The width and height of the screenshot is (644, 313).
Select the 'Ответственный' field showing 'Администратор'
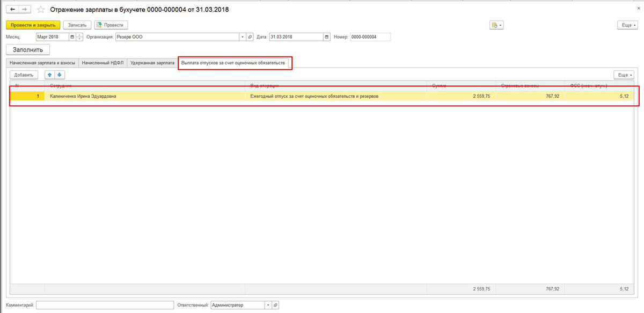[x=238, y=304]
